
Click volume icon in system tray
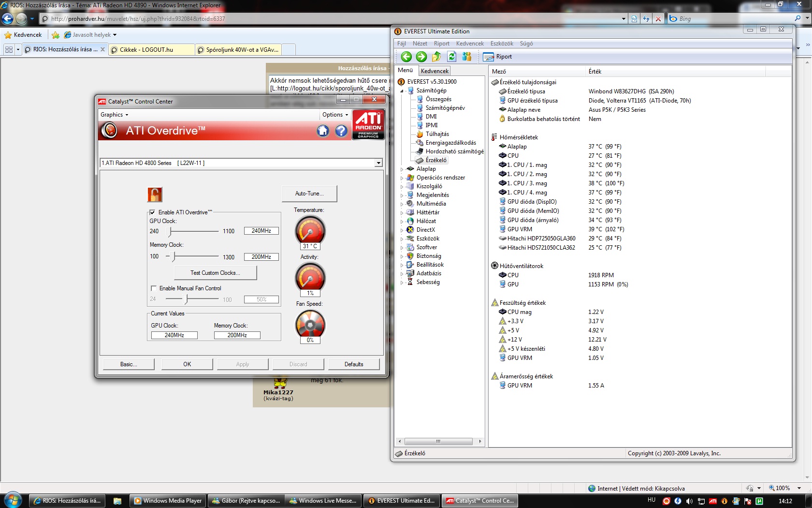[x=689, y=501]
